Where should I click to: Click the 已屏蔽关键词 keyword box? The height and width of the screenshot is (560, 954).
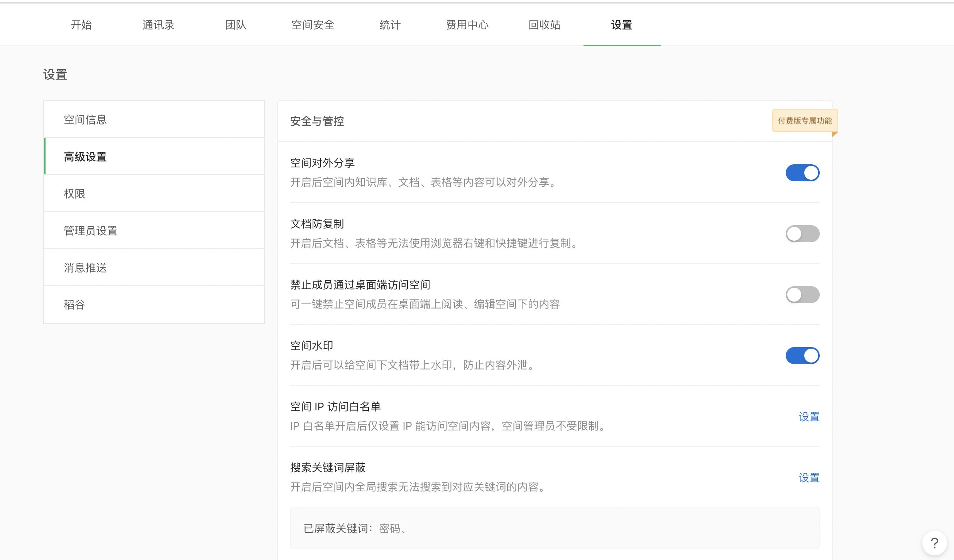click(x=555, y=528)
